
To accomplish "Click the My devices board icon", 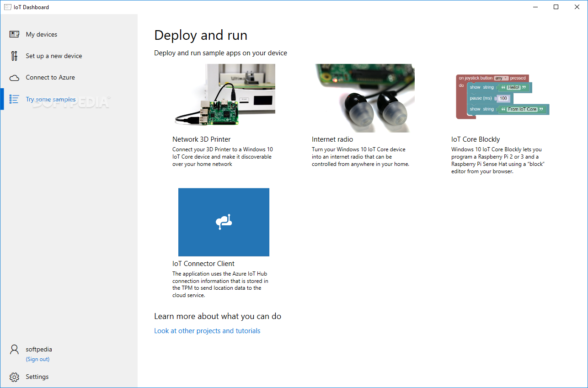I will (14, 34).
